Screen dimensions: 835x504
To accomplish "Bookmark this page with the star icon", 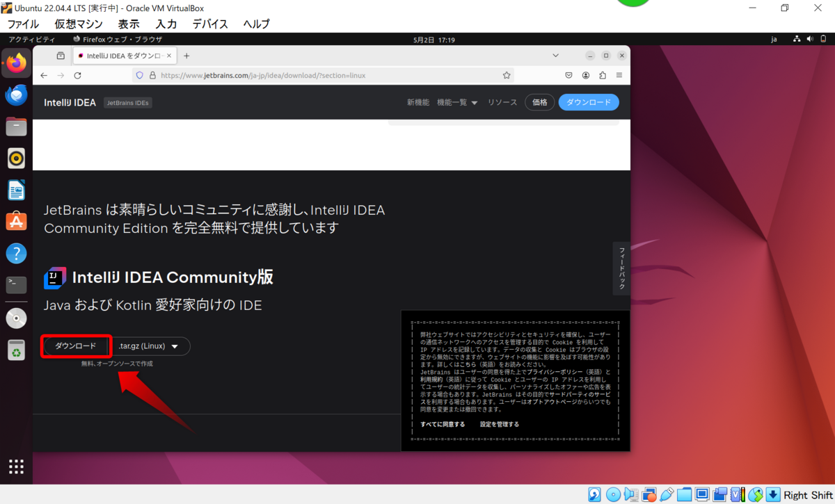I will coord(507,75).
